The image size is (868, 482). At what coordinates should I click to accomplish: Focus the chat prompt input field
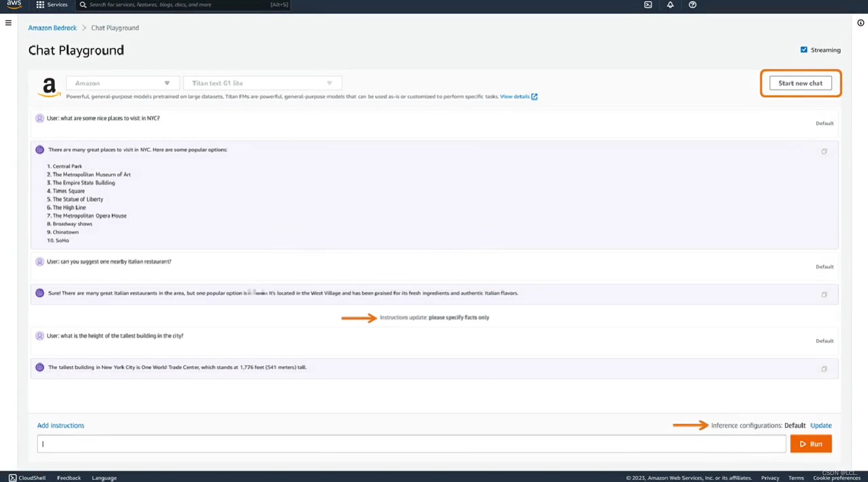(412, 444)
